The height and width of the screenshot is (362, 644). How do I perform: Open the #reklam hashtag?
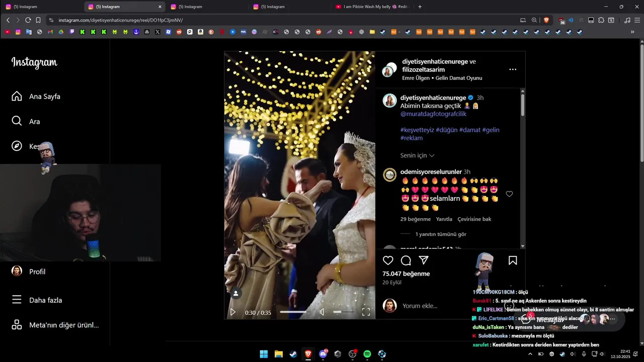click(x=412, y=138)
